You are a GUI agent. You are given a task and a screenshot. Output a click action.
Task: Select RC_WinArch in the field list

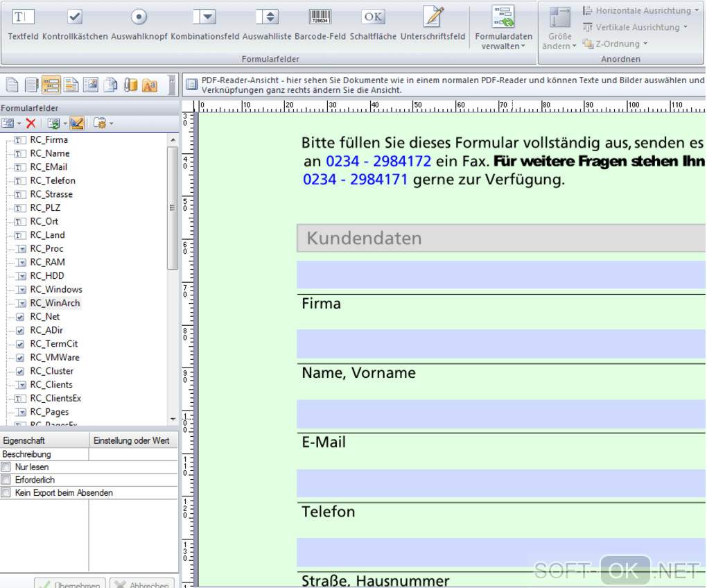point(55,303)
